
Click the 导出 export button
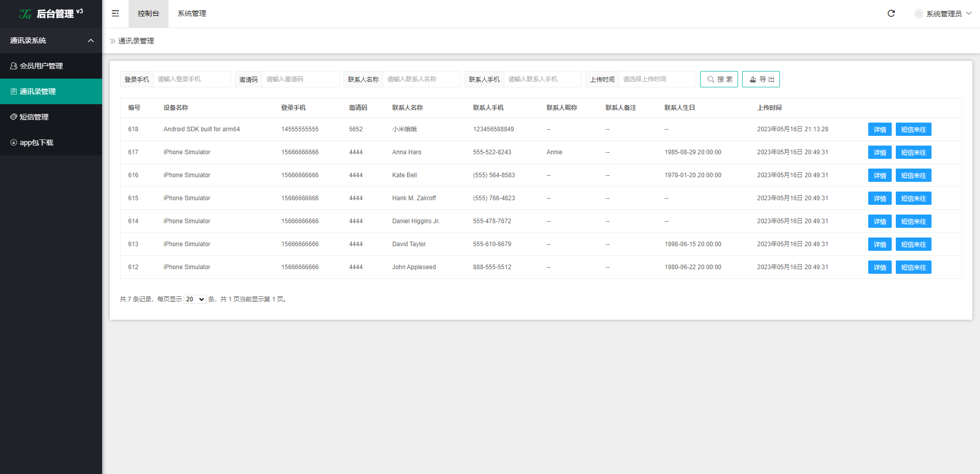(761, 79)
